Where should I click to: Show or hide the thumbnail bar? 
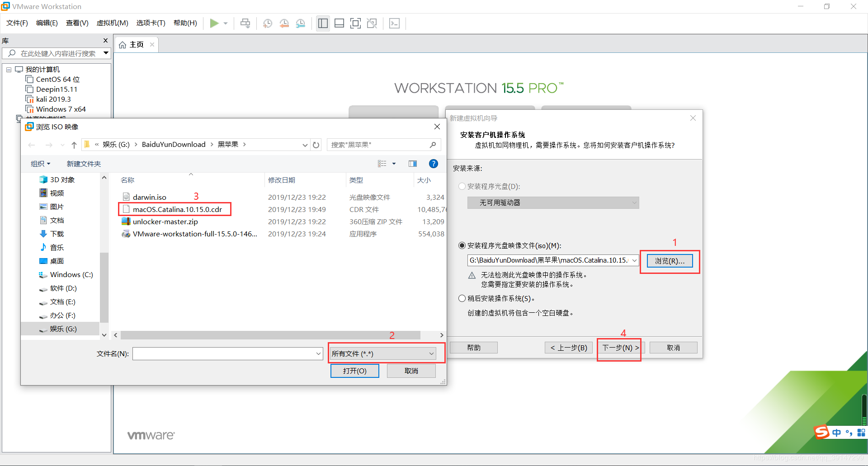pos(339,23)
